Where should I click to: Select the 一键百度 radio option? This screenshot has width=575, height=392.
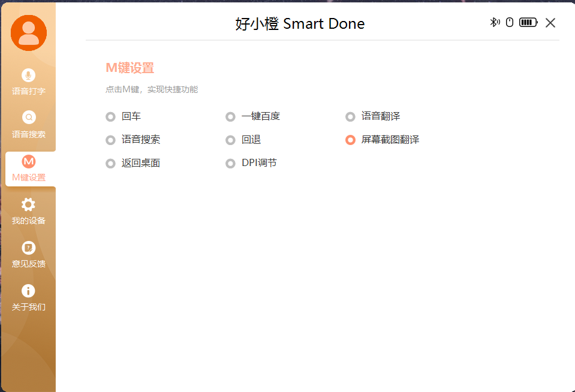click(x=230, y=117)
